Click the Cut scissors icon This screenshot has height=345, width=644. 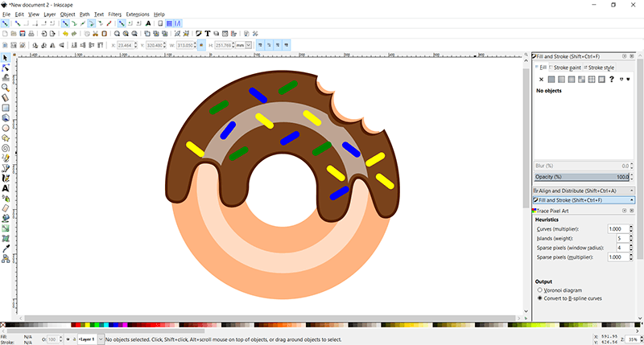[95, 34]
